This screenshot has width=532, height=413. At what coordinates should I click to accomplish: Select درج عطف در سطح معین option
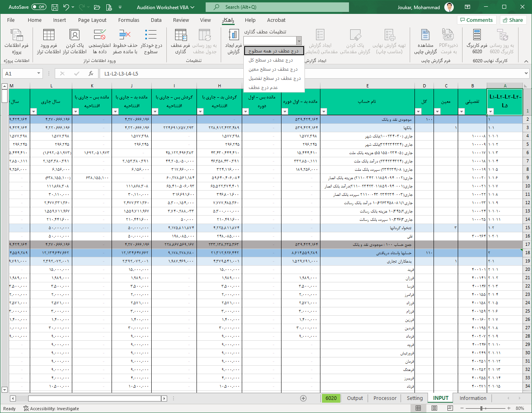274,69
